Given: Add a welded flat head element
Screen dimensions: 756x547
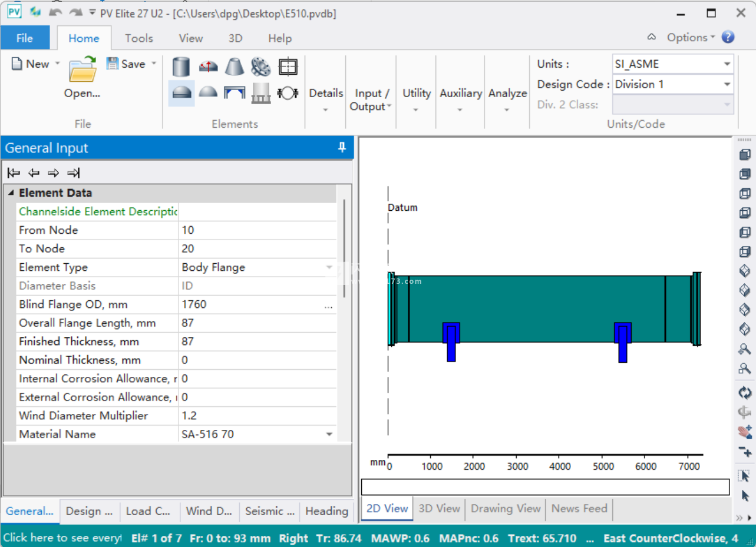Looking at the screenshot, I should 235,93.
